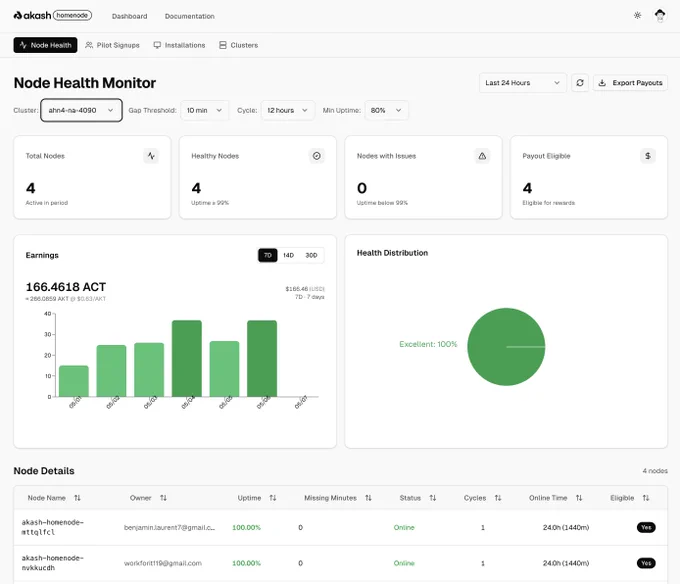Click the green Health Distribution pie chart
Screen dimensions: 680x584
506,347
